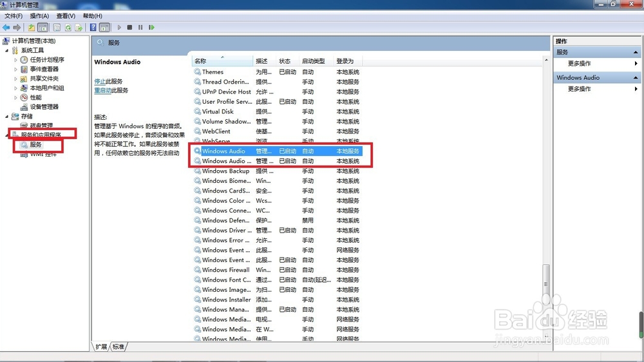Restart service with the green restart icon
The image size is (644, 362).
tap(151, 28)
